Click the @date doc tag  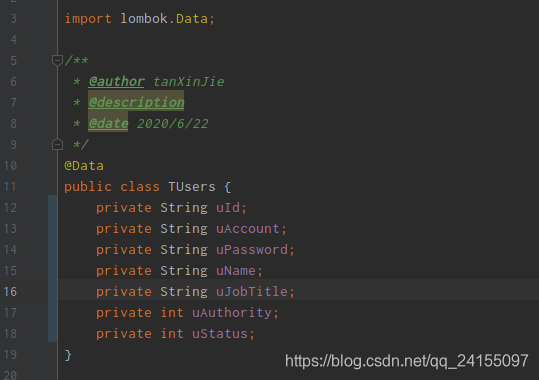[x=108, y=123]
